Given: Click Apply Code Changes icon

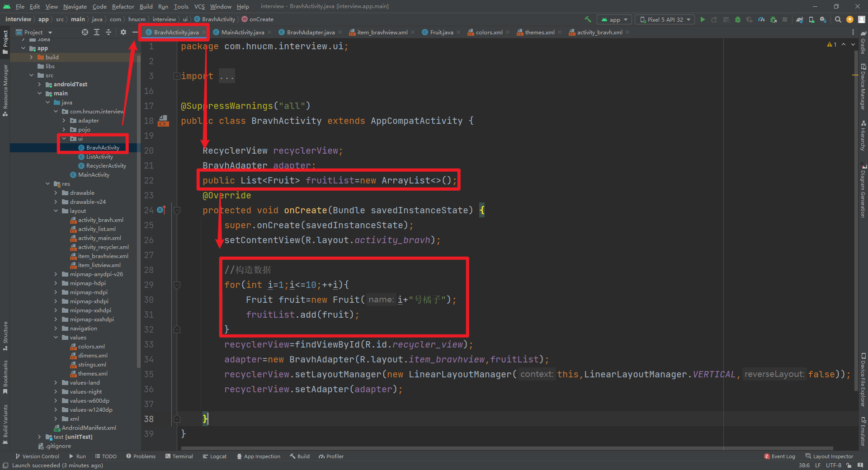Looking at the screenshot, I should 726,19.
